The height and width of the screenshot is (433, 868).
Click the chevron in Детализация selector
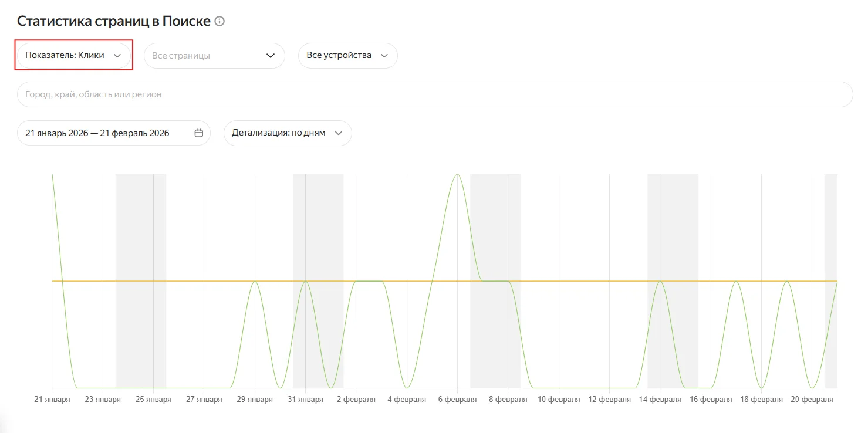coord(339,133)
